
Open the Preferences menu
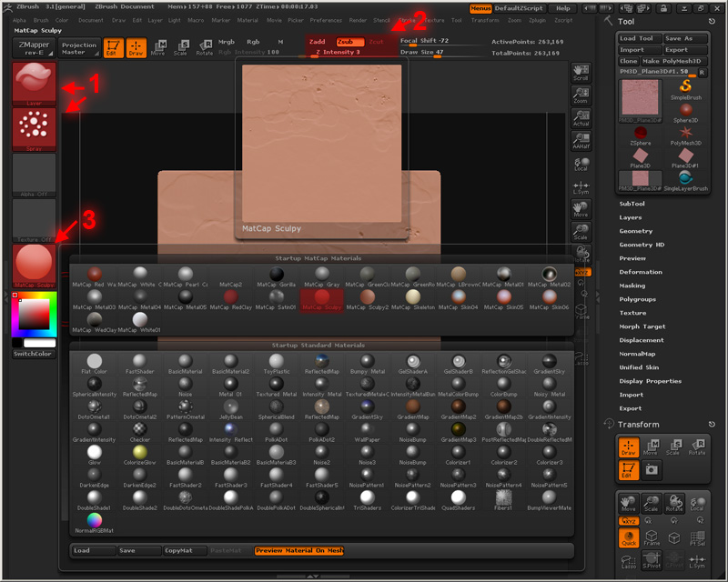tap(326, 20)
